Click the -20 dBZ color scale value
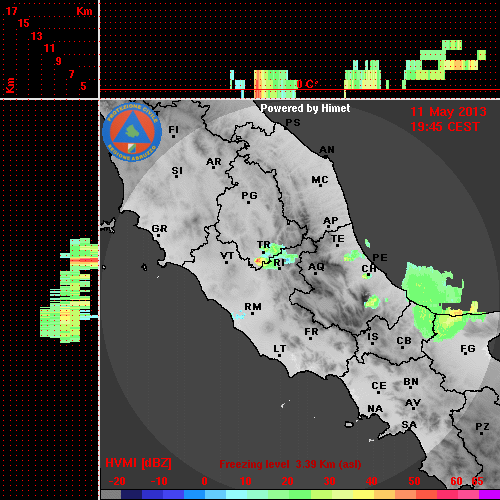Image resolution: width=500 pixels, height=500 pixels. click(117, 481)
